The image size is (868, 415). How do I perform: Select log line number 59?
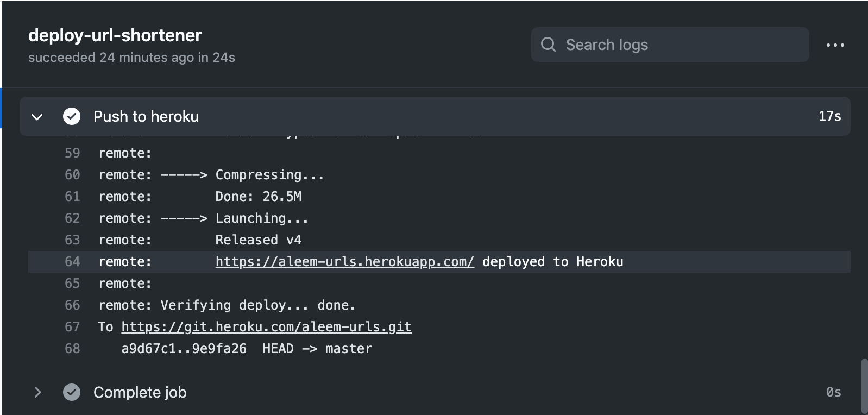(72, 153)
